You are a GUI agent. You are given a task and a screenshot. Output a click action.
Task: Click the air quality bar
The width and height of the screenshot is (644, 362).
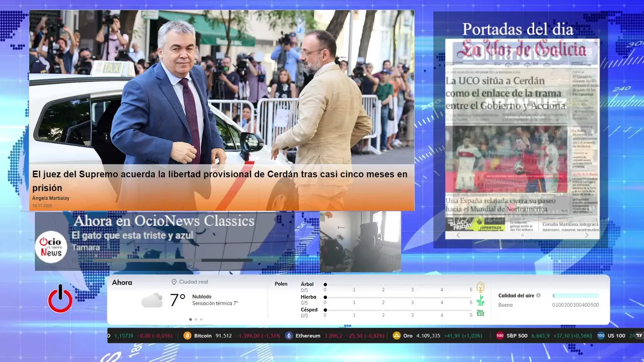click(x=576, y=296)
